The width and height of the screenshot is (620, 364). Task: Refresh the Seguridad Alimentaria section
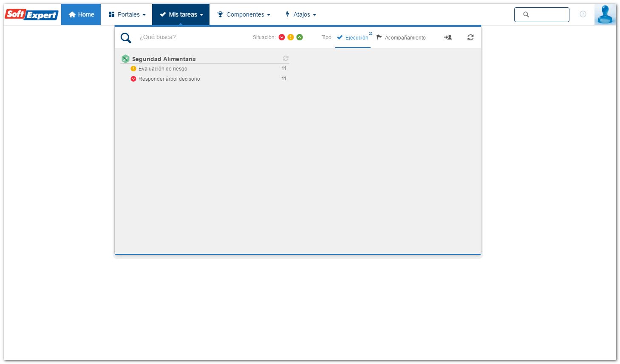286,58
